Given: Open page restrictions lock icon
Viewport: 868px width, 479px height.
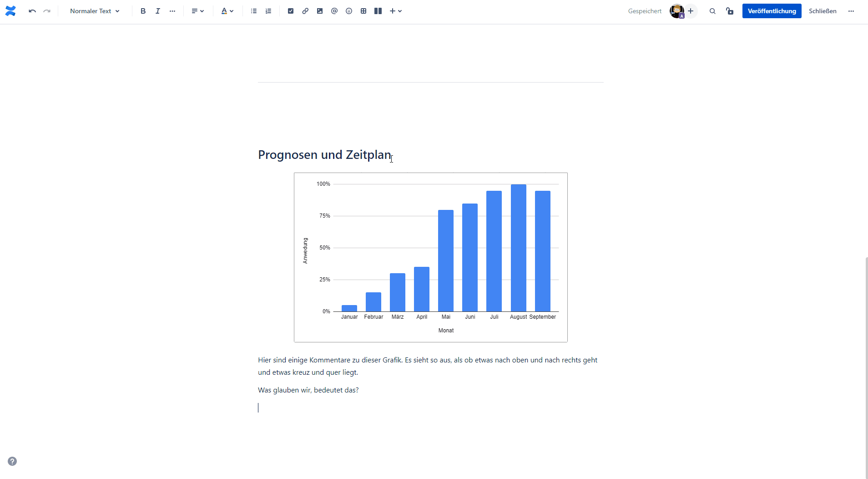Looking at the screenshot, I should pyautogui.click(x=730, y=11).
